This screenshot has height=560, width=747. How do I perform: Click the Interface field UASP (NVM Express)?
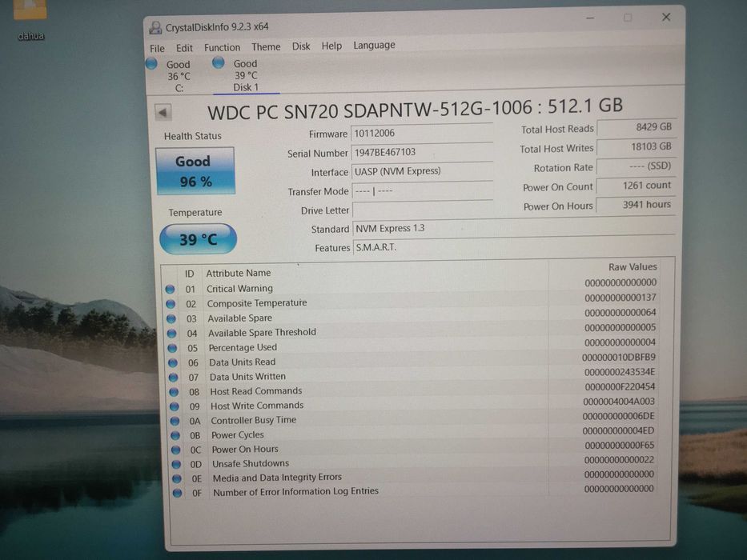pyautogui.click(x=423, y=171)
